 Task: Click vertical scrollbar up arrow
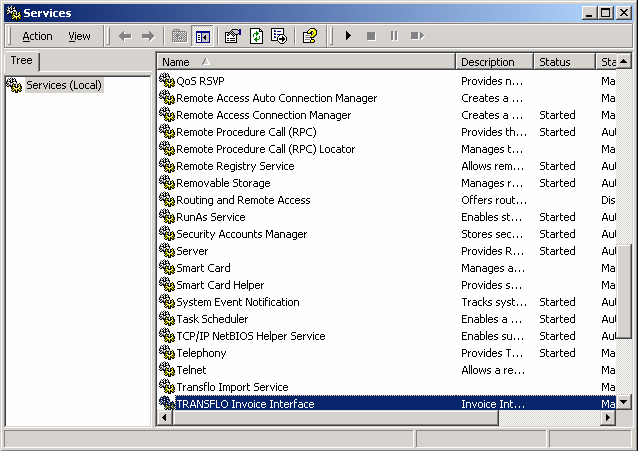pos(624,62)
